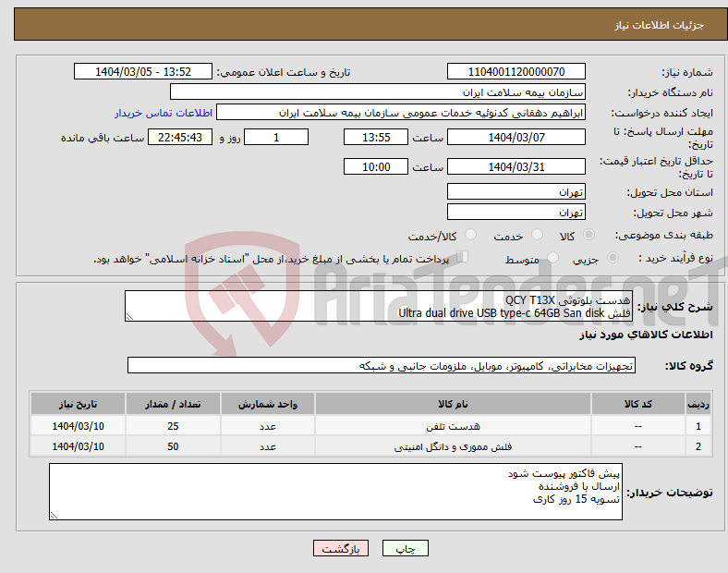This screenshot has height=573, width=728.
Task: Click the price validity time 10:00
Action: tap(376, 166)
